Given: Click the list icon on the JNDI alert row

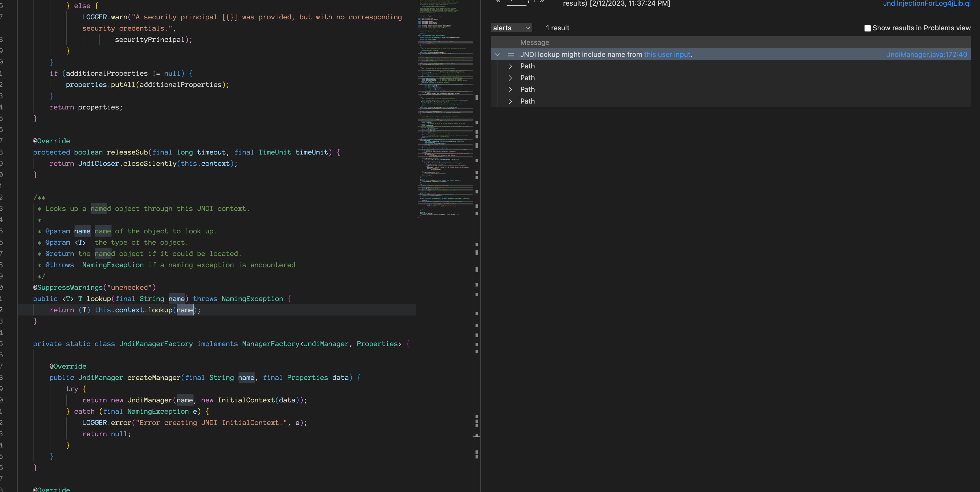Looking at the screenshot, I should 510,54.
